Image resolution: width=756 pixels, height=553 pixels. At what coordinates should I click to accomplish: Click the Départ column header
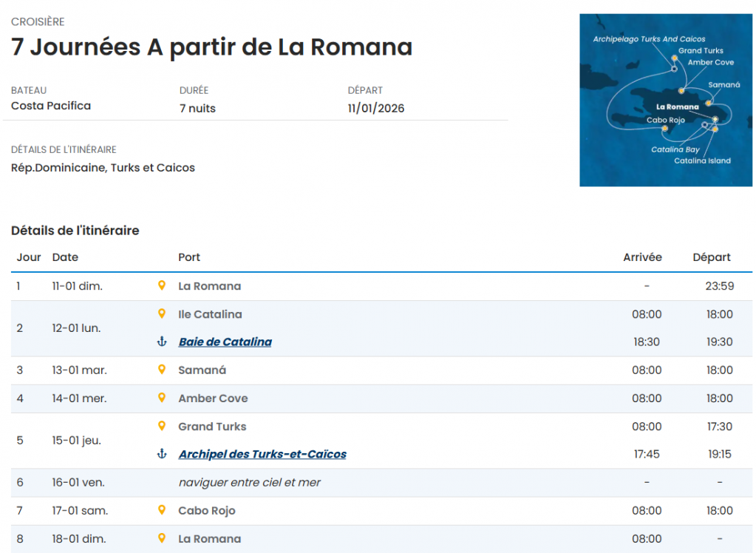pyautogui.click(x=711, y=257)
